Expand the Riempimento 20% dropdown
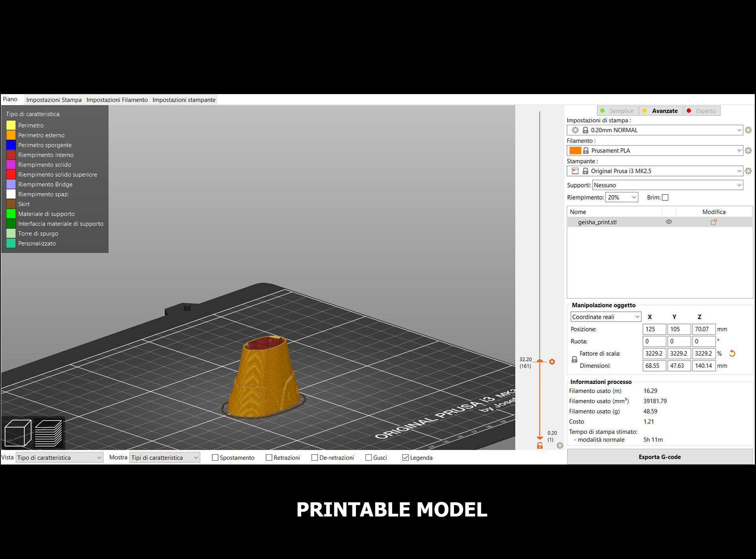The width and height of the screenshot is (756, 559). [x=621, y=198]
